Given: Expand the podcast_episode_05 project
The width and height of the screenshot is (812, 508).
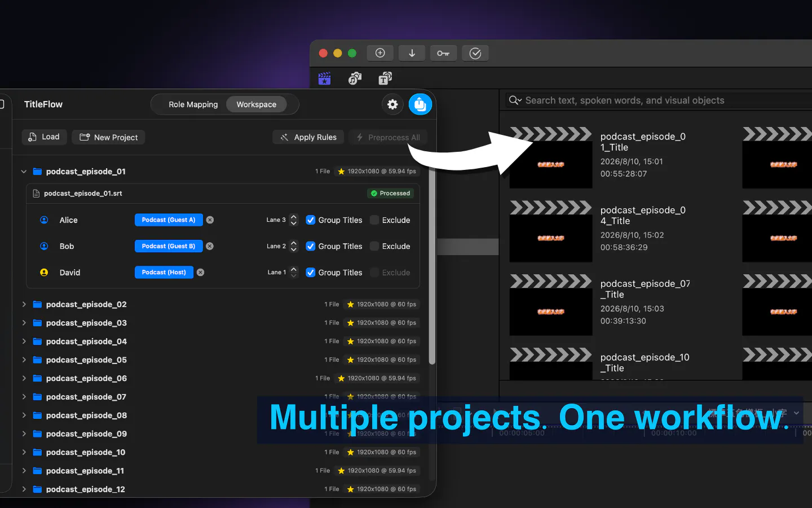Looking at the screenshot, I should [24, 360].
